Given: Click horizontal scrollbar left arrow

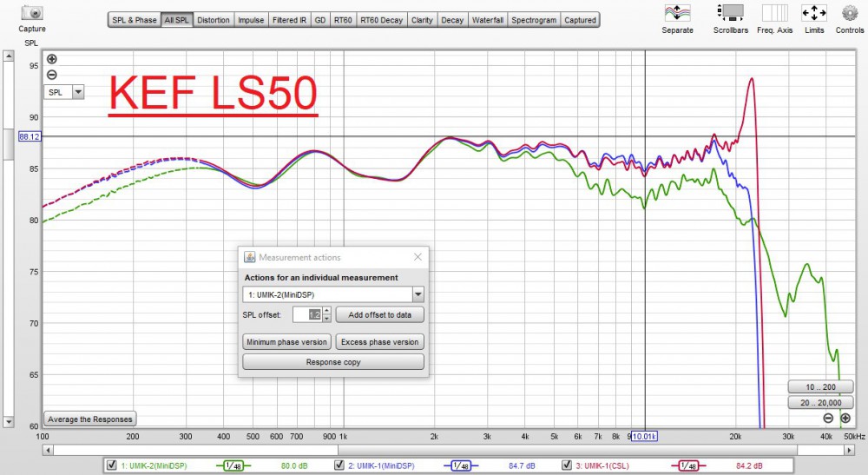Looking at the screenshot, I should point(48,450).
